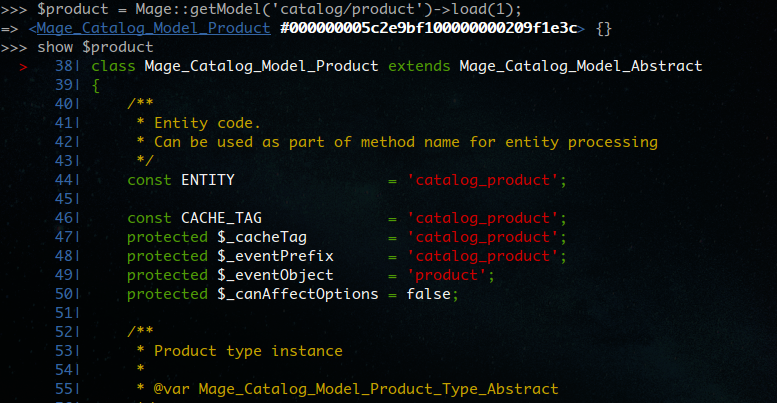Click the opening brace on line 39
The image size is (777, 403).
pyautogui.click(x=96, y=86)
